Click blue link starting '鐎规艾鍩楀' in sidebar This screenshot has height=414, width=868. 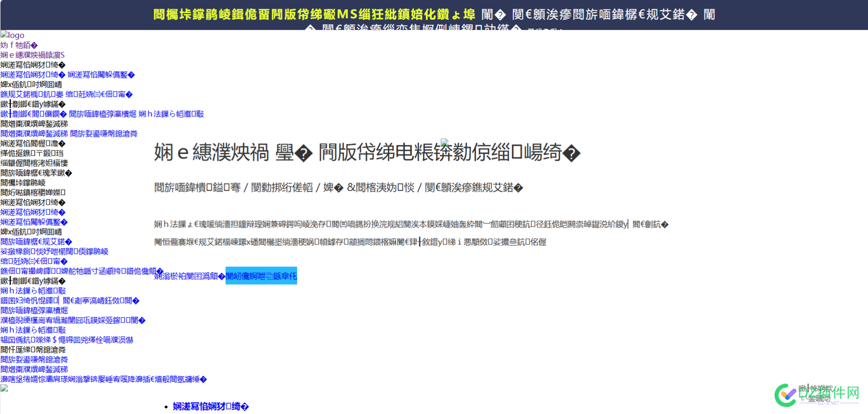[x=32, y=94]
